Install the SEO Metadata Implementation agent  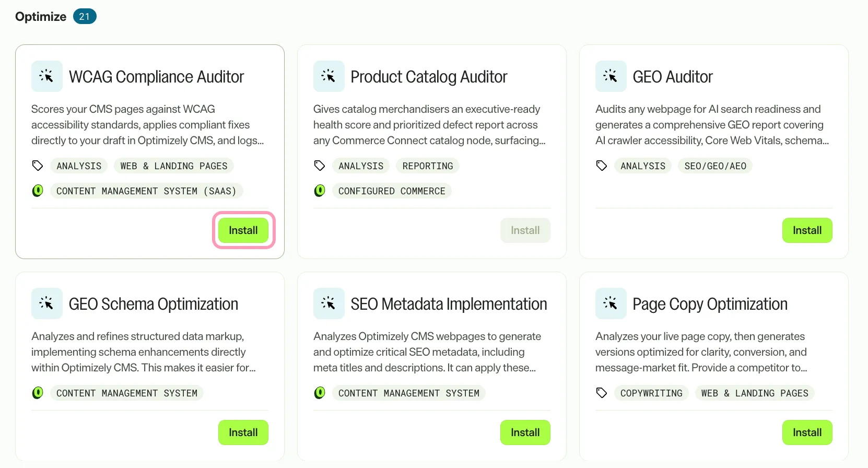(525, 432)
